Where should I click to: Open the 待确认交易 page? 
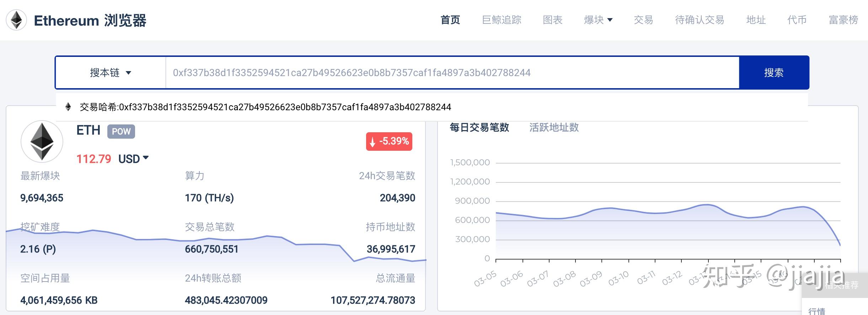(x=700, y=20)
